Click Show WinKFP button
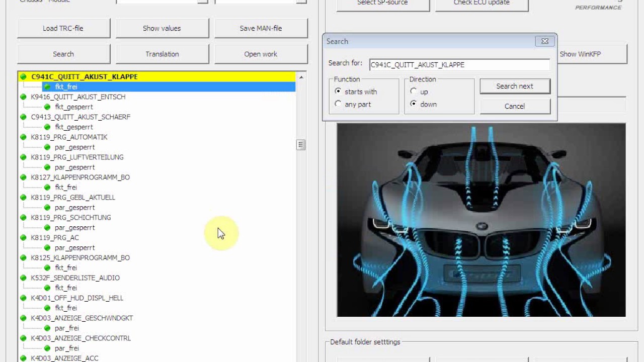Viewport: 644px width, 362px height. pyautogui.click(x=592, y=54)
